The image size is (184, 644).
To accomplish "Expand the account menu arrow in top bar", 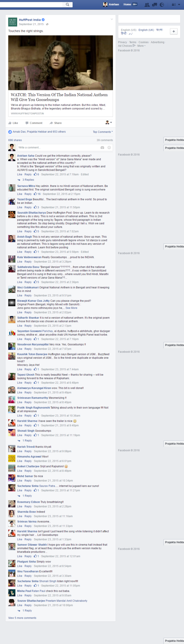I will pyautogui.click(x=179, y=5).
